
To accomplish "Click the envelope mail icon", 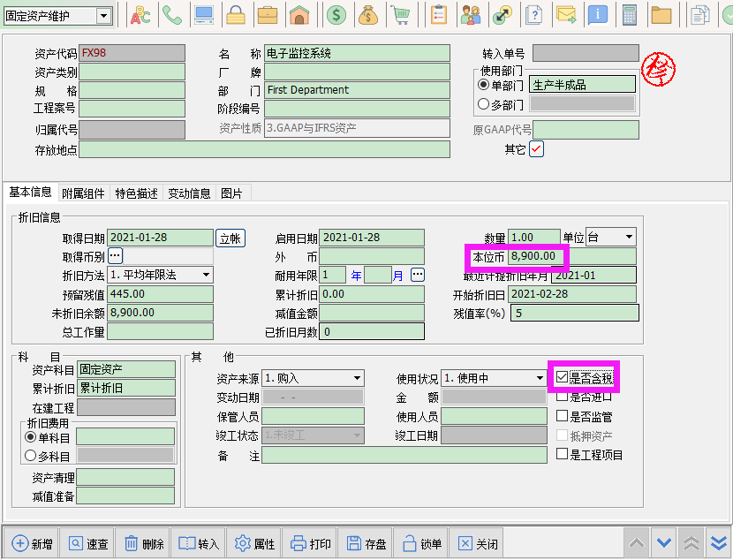I will (x=565, y=15).
